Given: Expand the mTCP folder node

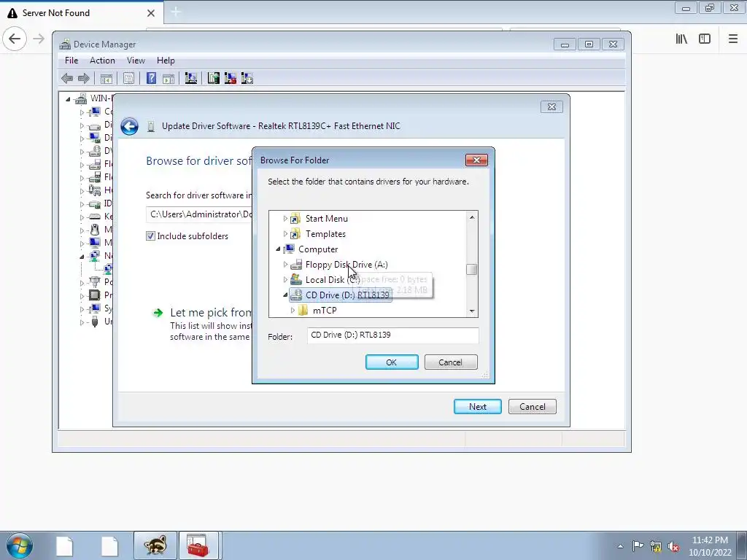Looking at the screenshot, I should point(293,311).
